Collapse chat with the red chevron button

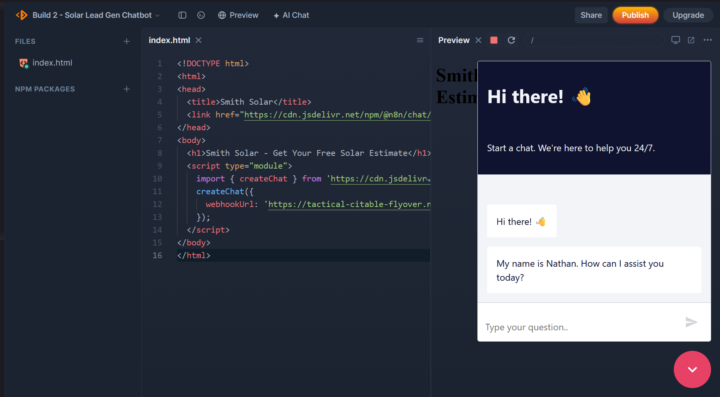pos(692,369)
